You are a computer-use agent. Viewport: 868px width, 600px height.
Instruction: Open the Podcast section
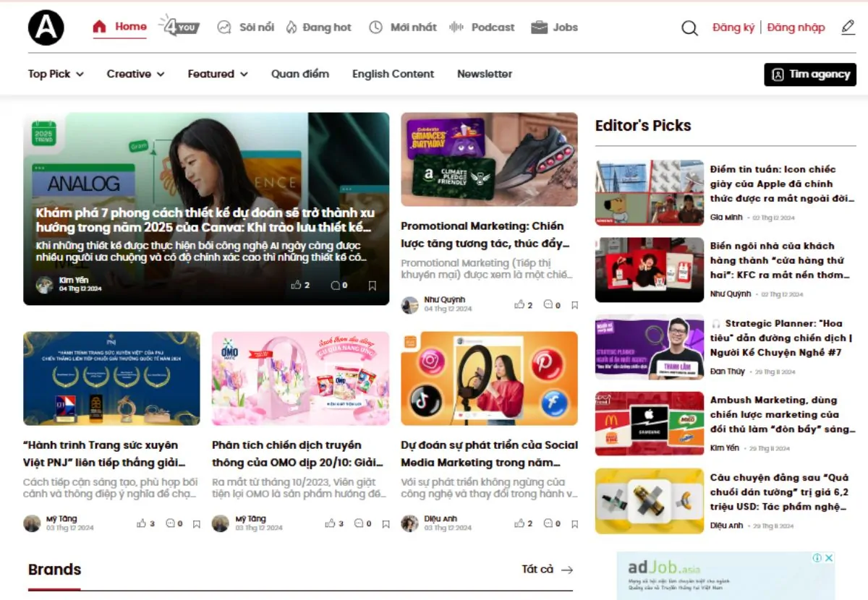(482, 27)
